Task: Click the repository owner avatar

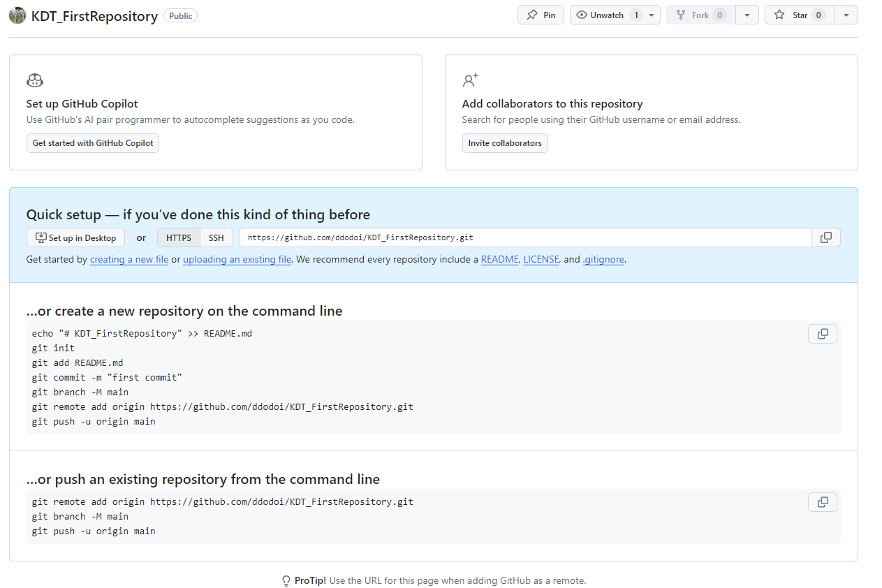Action: [x=17, y=15]
